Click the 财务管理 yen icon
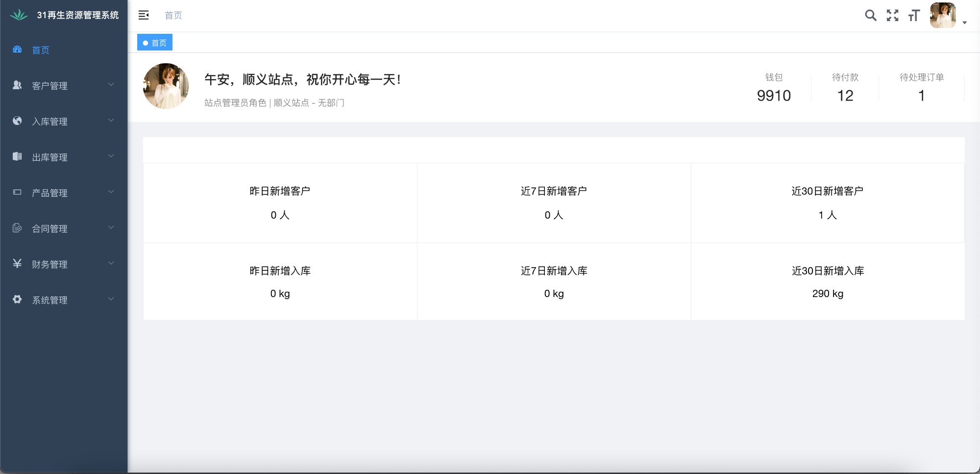980x474 pixels. tap(17, 264)
